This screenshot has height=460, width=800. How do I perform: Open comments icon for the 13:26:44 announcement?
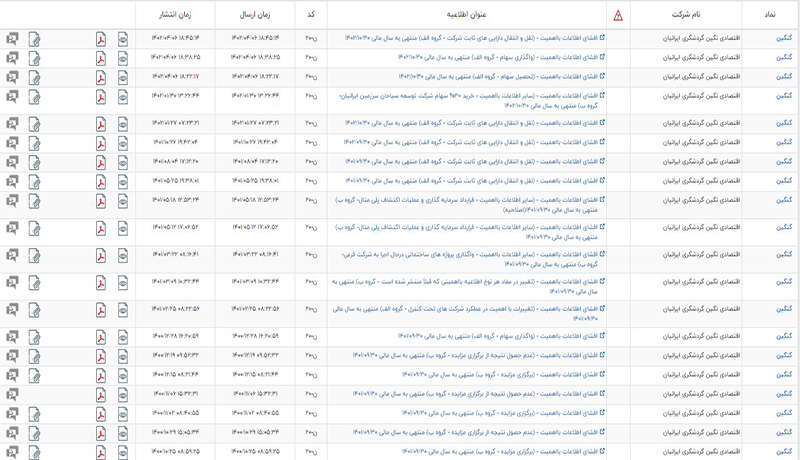[x=12, y=98]
